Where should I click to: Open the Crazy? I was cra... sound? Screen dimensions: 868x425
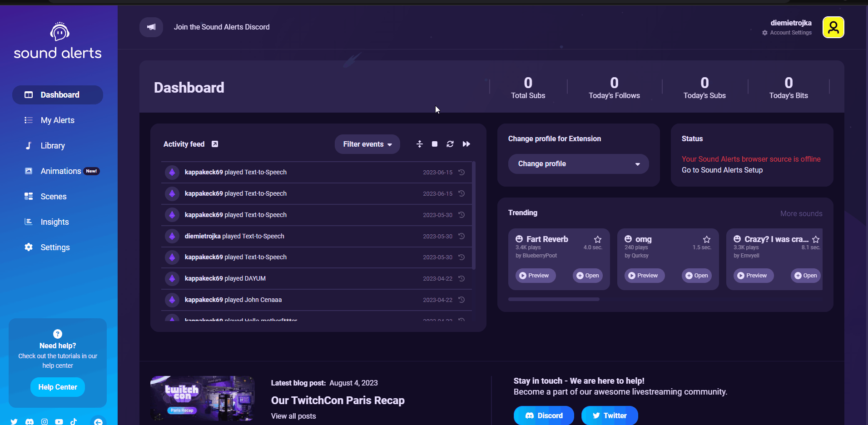(x=806, y=276)
